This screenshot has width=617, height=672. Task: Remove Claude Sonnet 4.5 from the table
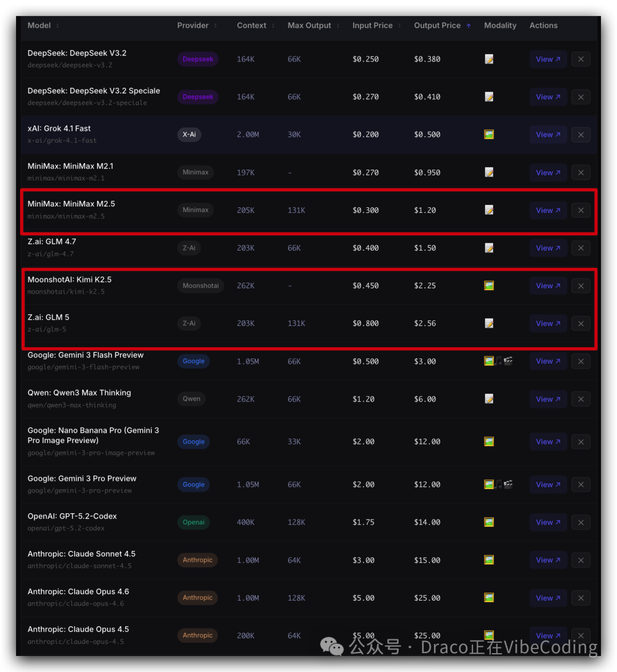pyautogui.click(x=580, y=560)
